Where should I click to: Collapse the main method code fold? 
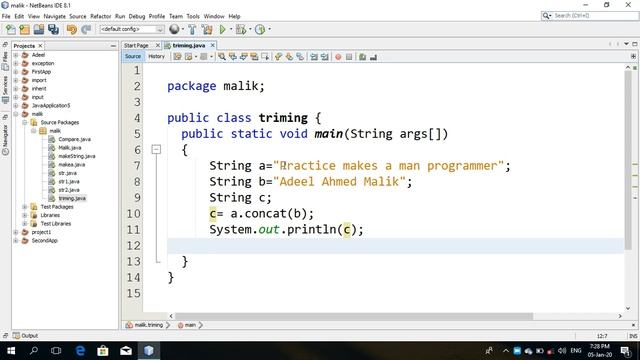pos(156,149)
